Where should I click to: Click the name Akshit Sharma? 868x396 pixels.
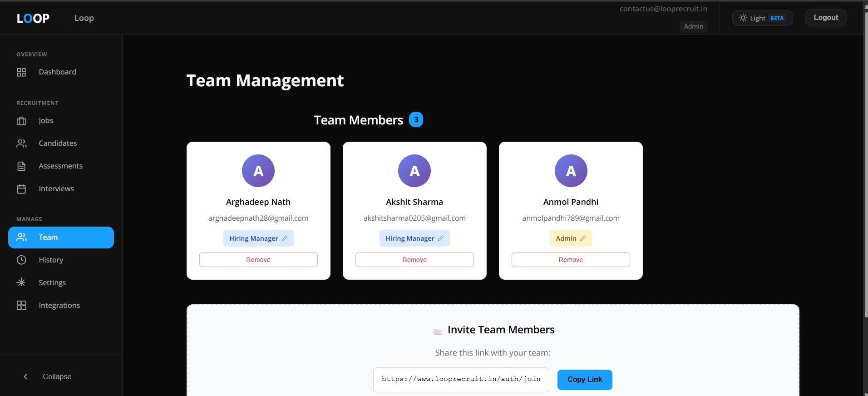pyautogui.click(x=414, y=202)
